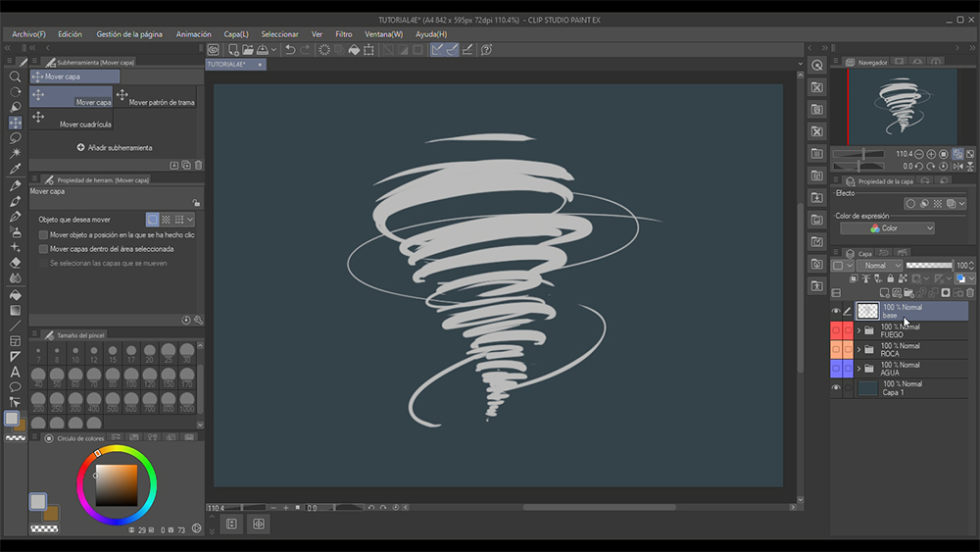Select the Text tool
The height and width of the screenshot is (552, 980).
tap(15, 372)
